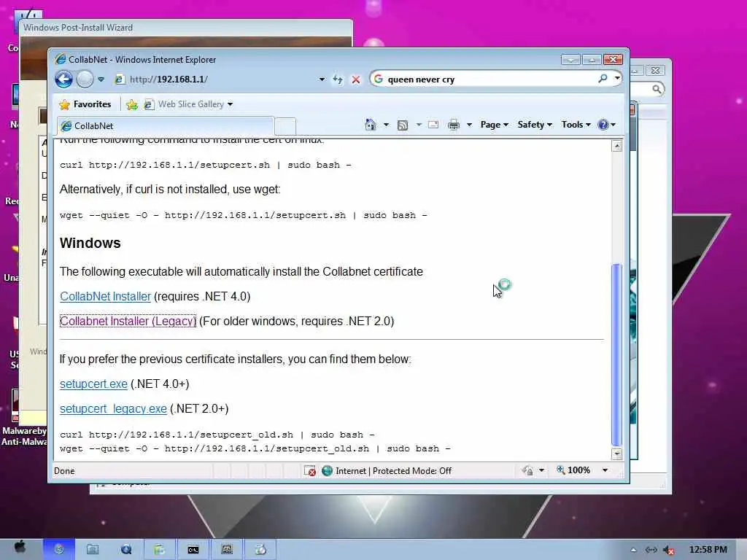
Task: Open the recent pages dropdown next to Forward
Action: click(x=101, y=79)
